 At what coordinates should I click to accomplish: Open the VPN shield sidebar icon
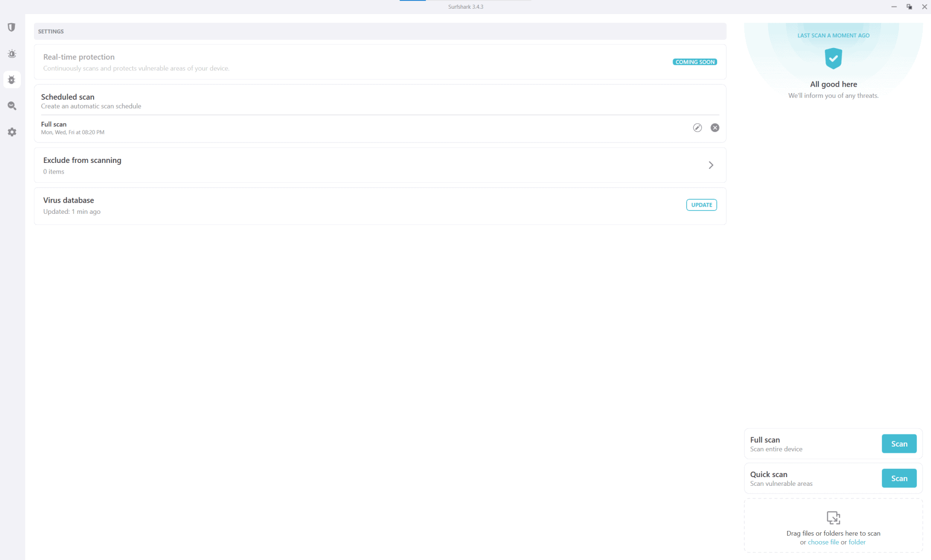(x=12, y=27)
